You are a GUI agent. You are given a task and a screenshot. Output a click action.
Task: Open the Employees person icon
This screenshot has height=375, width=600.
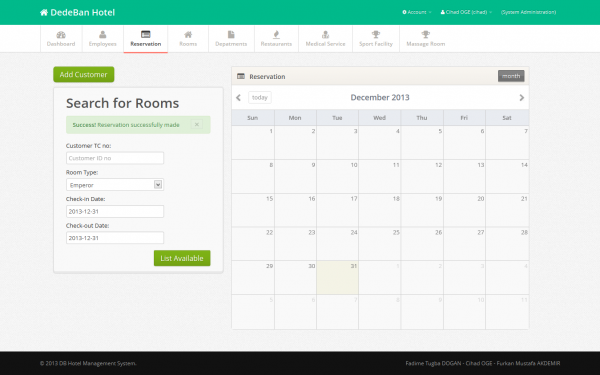pyautogui.click(x=103, y=35)
